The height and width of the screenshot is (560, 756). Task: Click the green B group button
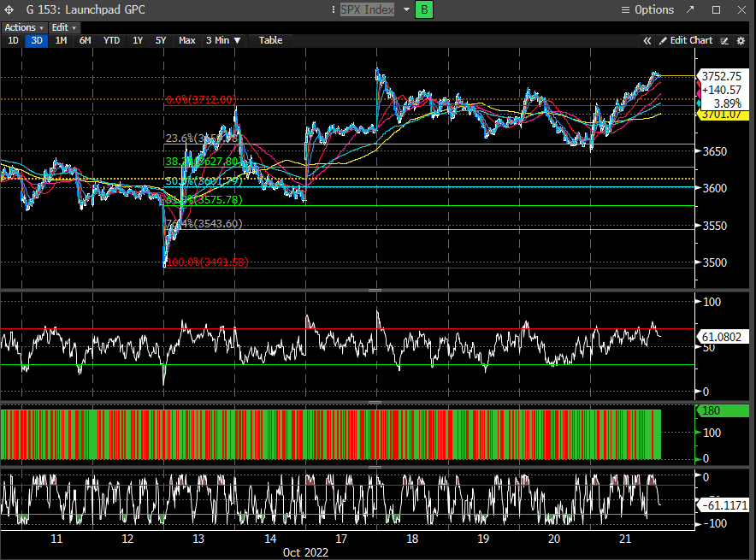(x=424, y=9)
